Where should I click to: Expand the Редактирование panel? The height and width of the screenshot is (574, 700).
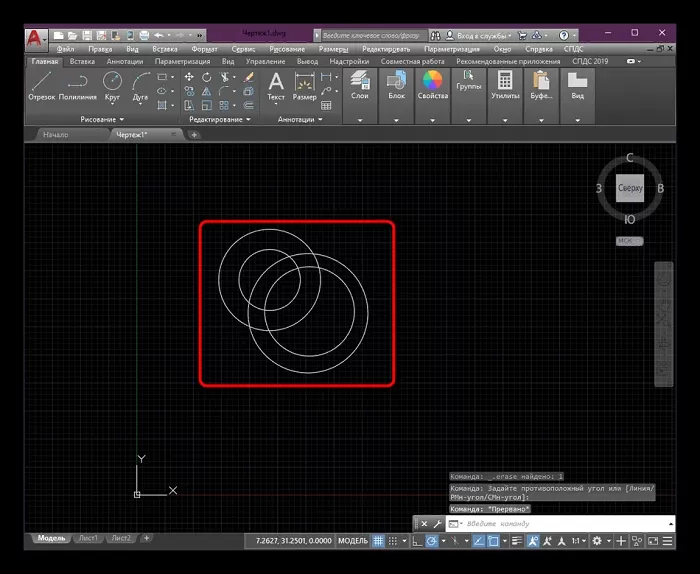220,119
